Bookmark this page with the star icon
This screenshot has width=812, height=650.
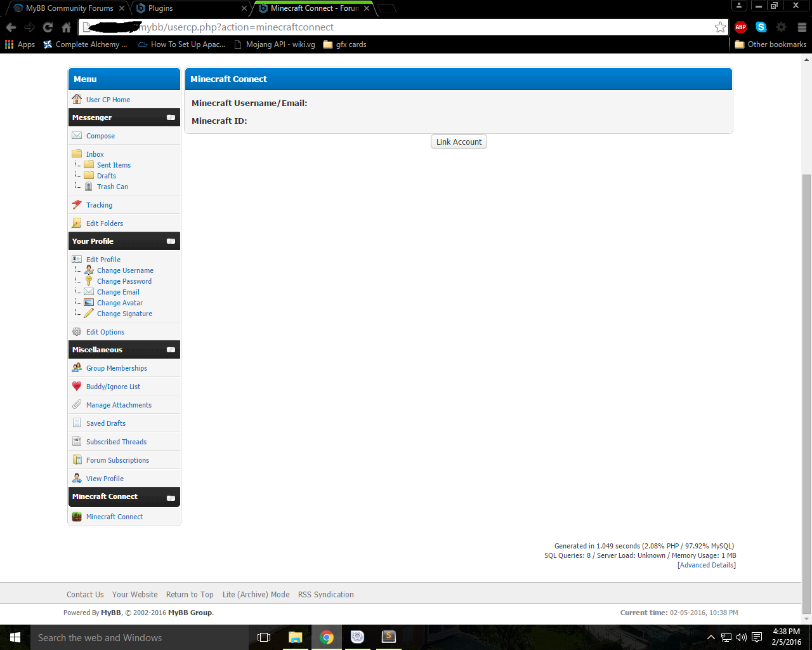(720, 27)
